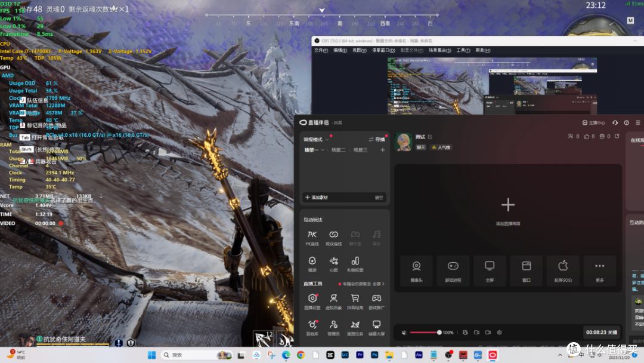
Task: Open Photoshop from the taskbar
Action: 374,355
